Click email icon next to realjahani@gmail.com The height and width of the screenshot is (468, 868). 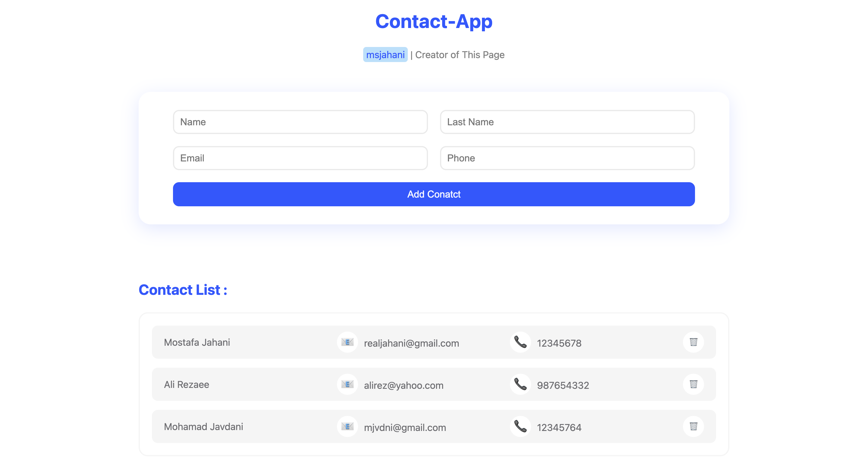click(347, 342)
